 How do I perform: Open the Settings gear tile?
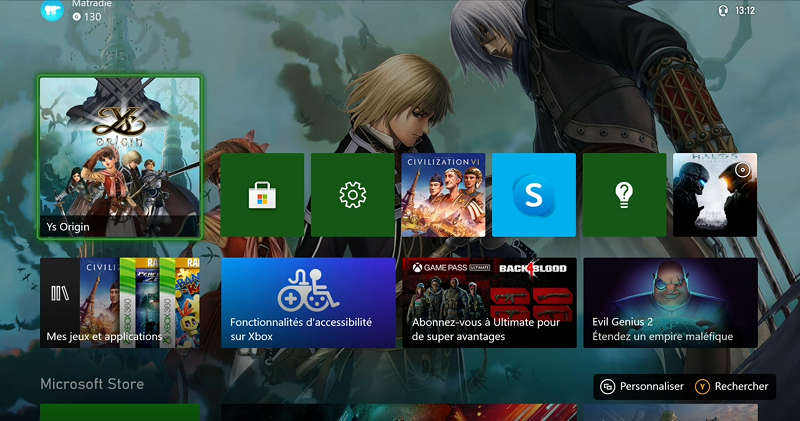click(x=353, y=195)
